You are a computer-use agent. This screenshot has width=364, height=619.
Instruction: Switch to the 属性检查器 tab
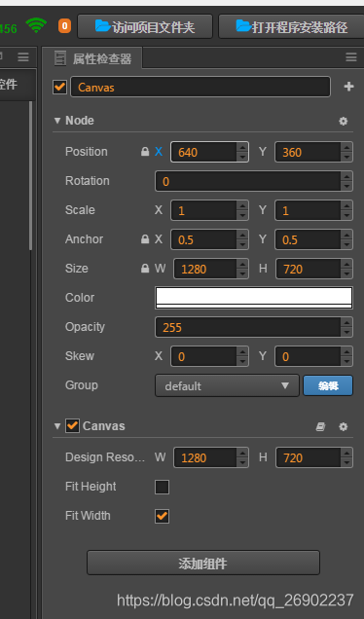(93, 58)
